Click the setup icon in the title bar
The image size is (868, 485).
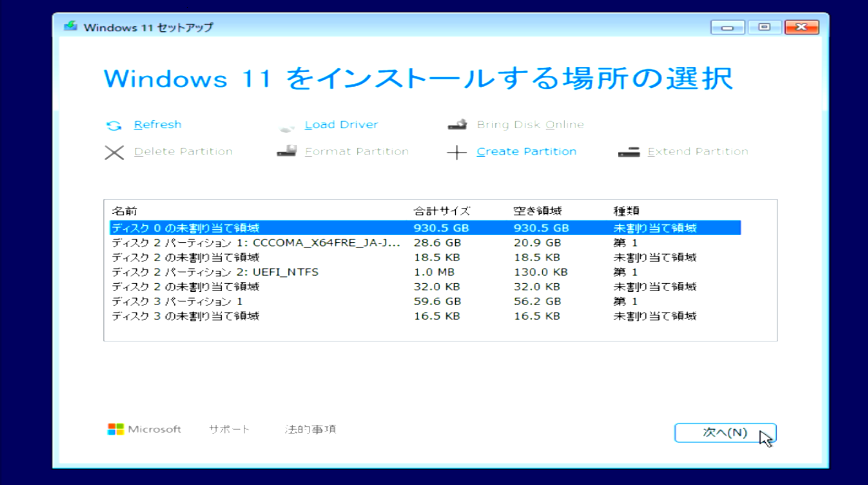70,26
